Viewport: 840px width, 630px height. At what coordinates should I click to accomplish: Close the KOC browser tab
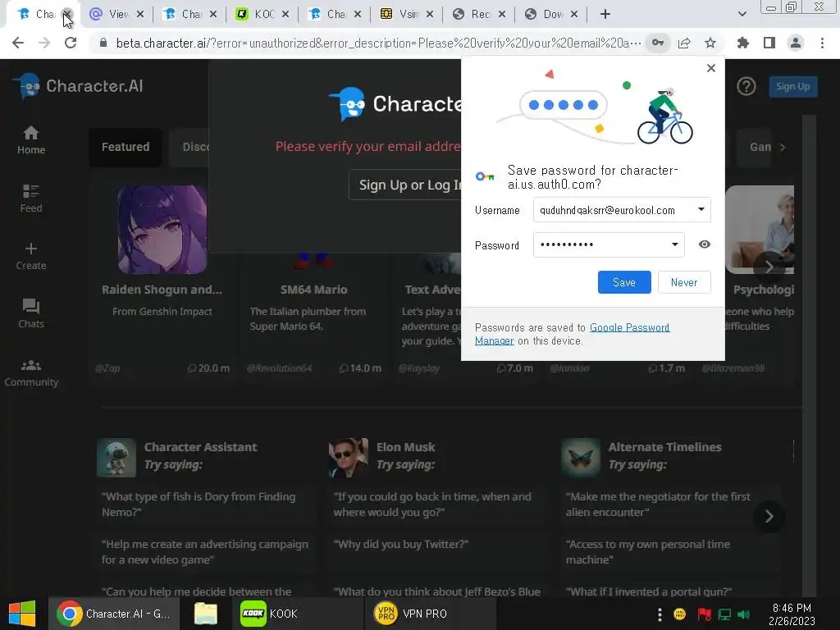(285, 15)
